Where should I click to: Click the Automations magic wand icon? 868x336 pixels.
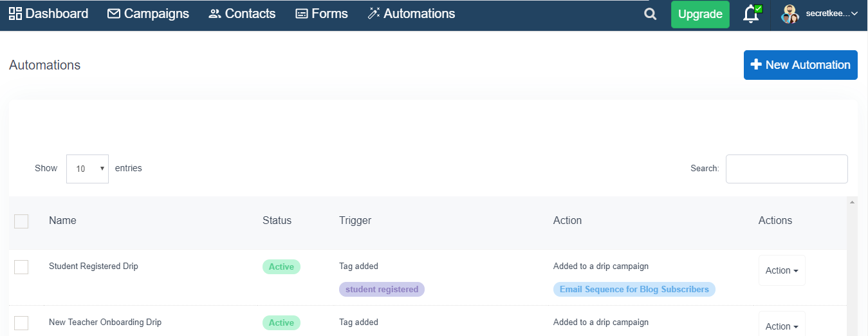(374, 14)
